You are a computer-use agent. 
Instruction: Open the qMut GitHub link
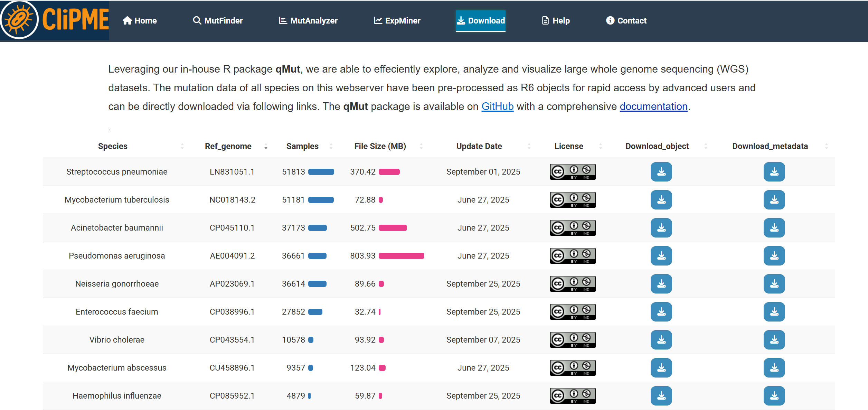point(497,106)
